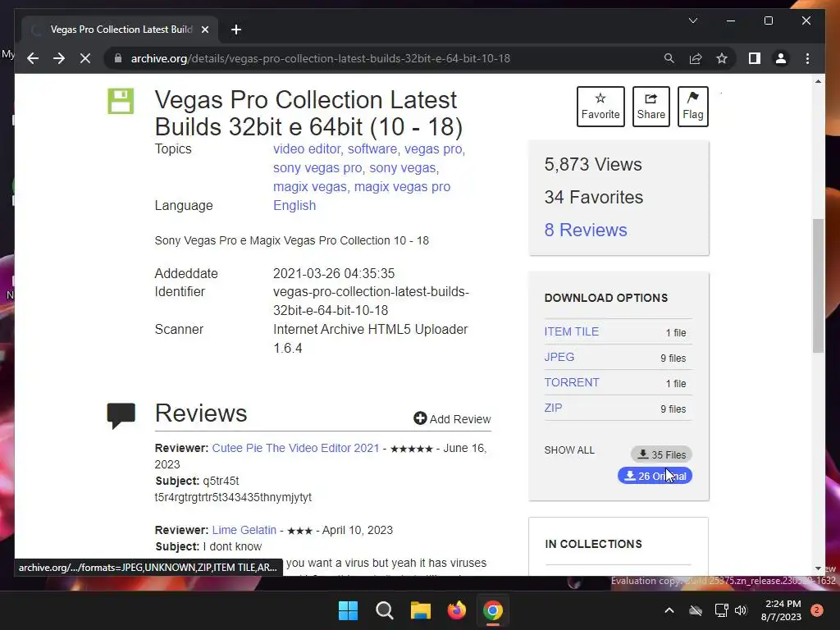This screenshot has width=840, height=630.
Task: Click SHOW ALL download options
Action: click(569, 450)
